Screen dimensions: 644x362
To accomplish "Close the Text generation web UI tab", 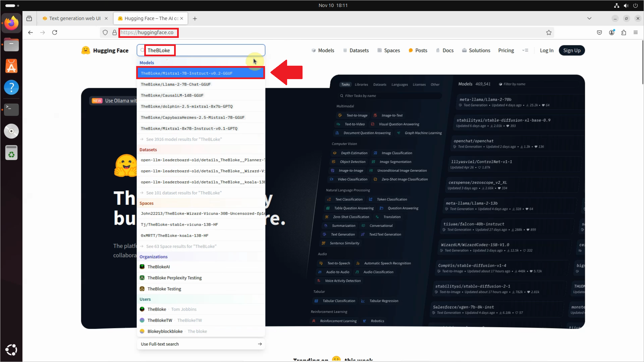I will pos(106,18).
